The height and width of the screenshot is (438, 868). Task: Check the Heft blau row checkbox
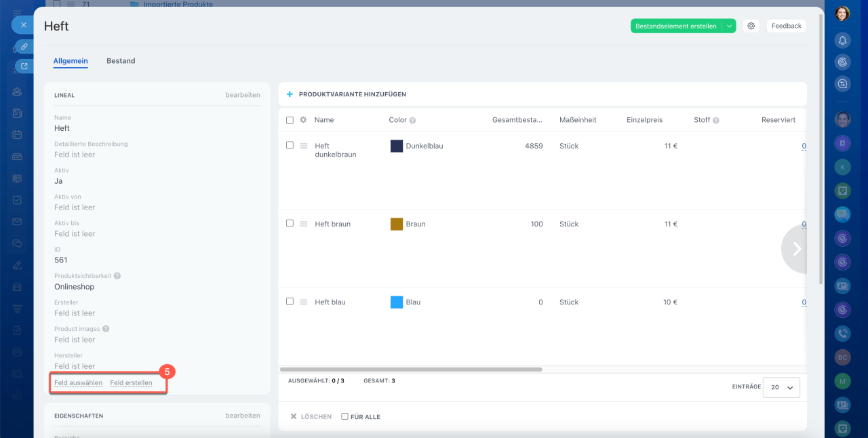pyautogui.click(x=290, y=301)
